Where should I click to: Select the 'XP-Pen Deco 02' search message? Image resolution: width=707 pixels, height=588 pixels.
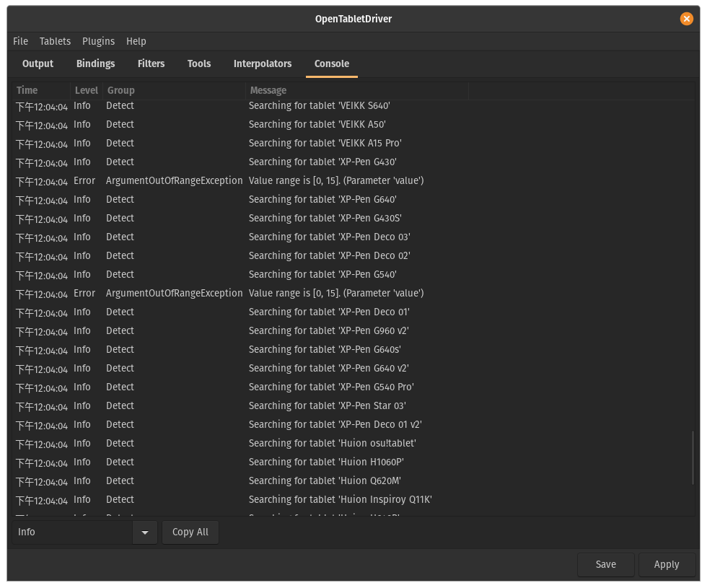point(330,255)
